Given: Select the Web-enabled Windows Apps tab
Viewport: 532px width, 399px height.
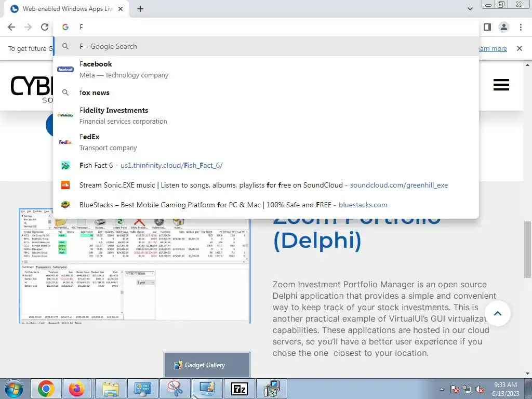Looking at the screenshot, I should tap(66, 9).
